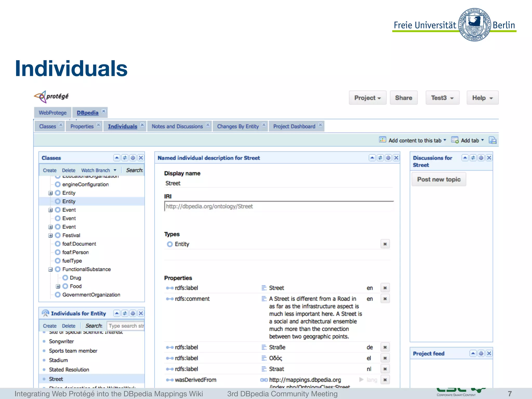Open settings gear in Named individual panel

(388, 158)
